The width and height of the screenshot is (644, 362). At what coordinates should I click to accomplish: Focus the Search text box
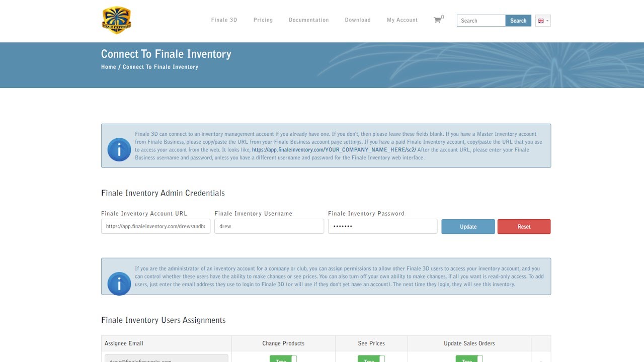tap(481, 21)
